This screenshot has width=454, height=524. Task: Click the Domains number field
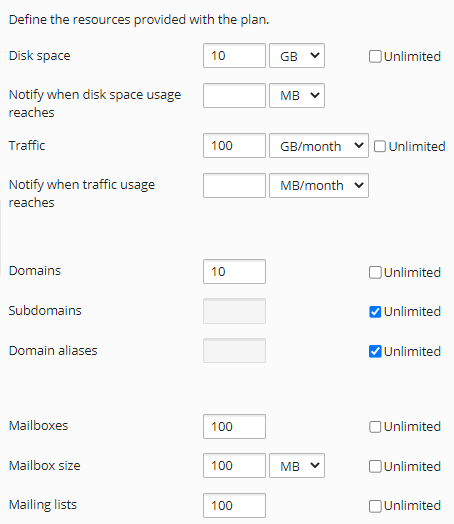(x=235, y=271)
